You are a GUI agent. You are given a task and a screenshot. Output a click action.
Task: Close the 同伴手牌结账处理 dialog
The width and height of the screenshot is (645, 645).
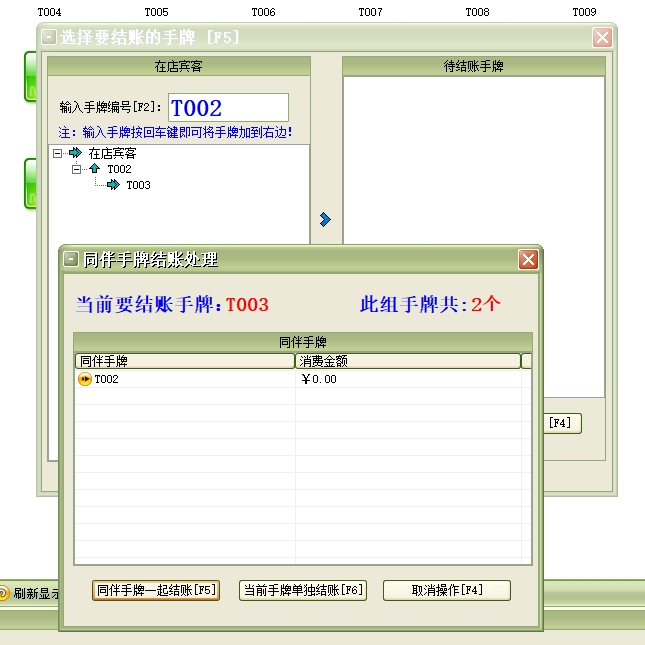pyautogui.click(x=528, y=260)
